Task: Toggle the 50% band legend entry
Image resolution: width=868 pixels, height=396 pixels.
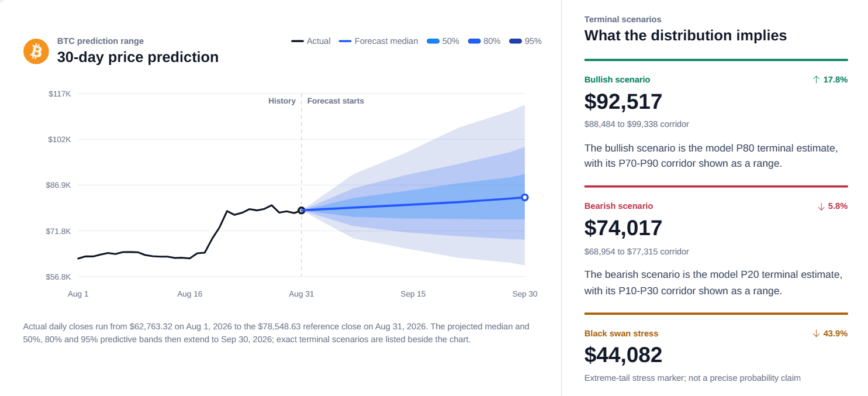Action: (443, 41)
